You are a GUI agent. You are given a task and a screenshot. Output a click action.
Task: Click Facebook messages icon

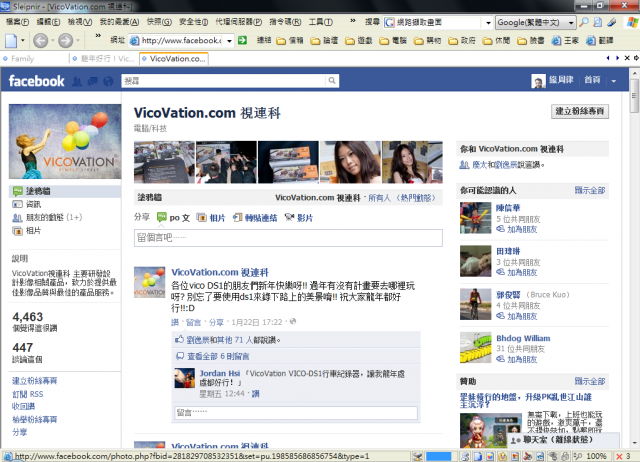[93, 81]
